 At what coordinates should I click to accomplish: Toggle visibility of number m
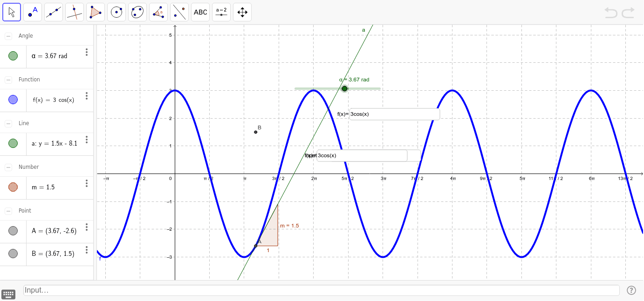[13, 187]
